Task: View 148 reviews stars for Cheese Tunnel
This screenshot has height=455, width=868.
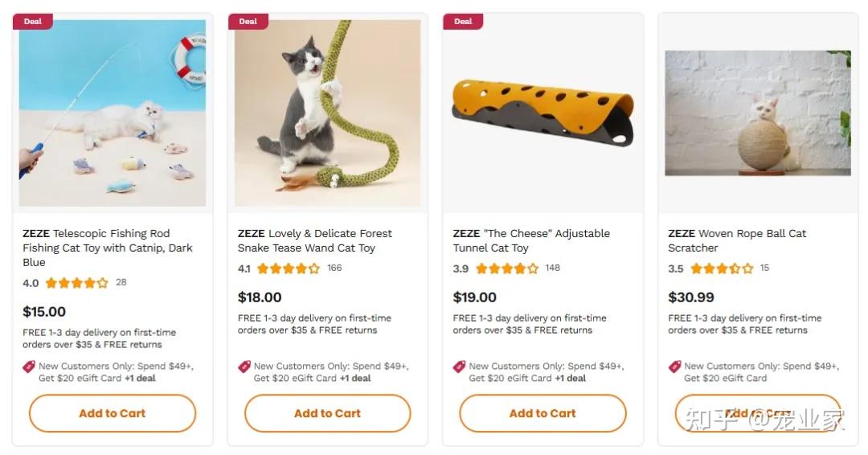Action: pyautogui.click(x=507, y=268)
